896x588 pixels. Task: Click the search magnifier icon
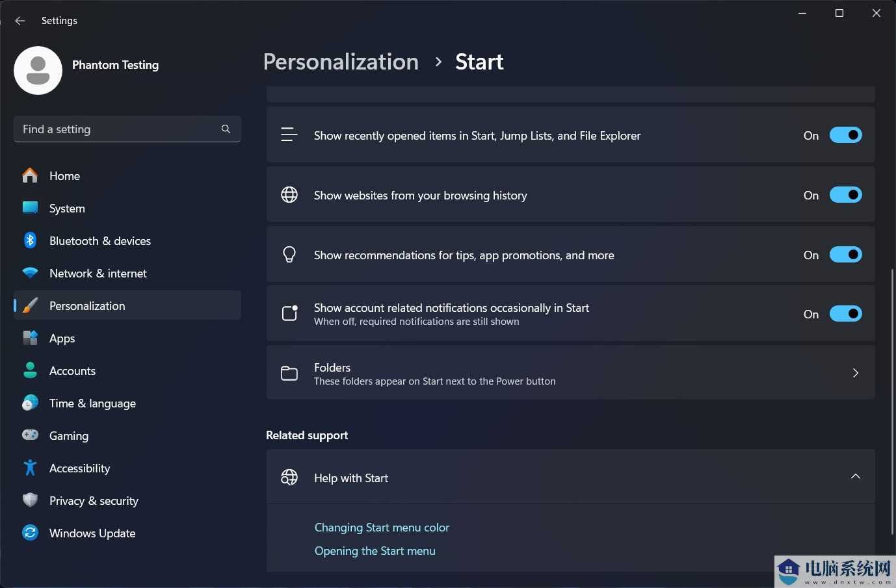[226, 129]
